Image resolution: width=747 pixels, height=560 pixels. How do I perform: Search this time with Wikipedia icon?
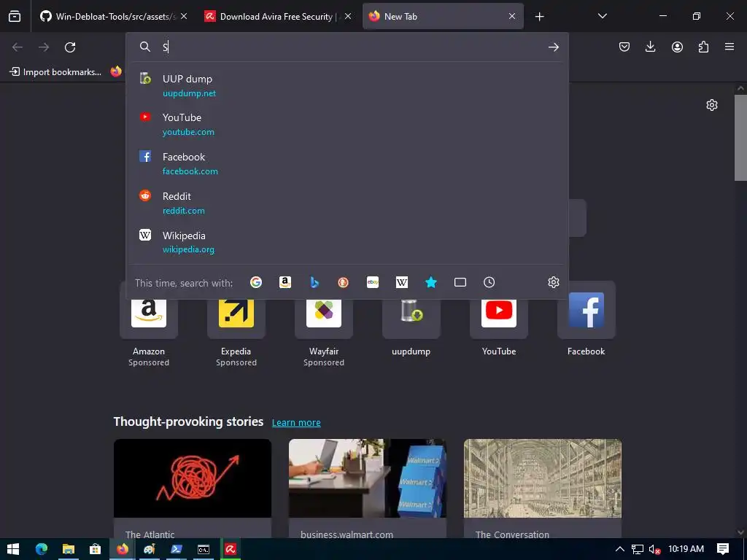pos(402,282)
